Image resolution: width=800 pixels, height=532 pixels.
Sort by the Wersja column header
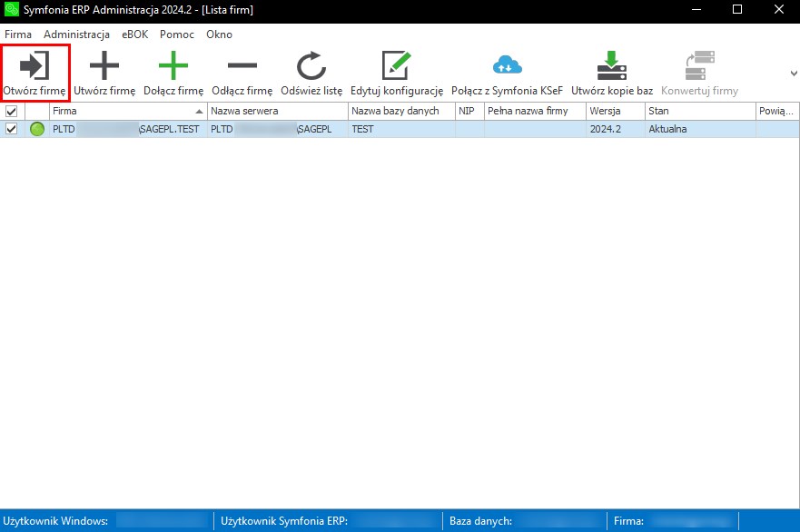point(616,111)
